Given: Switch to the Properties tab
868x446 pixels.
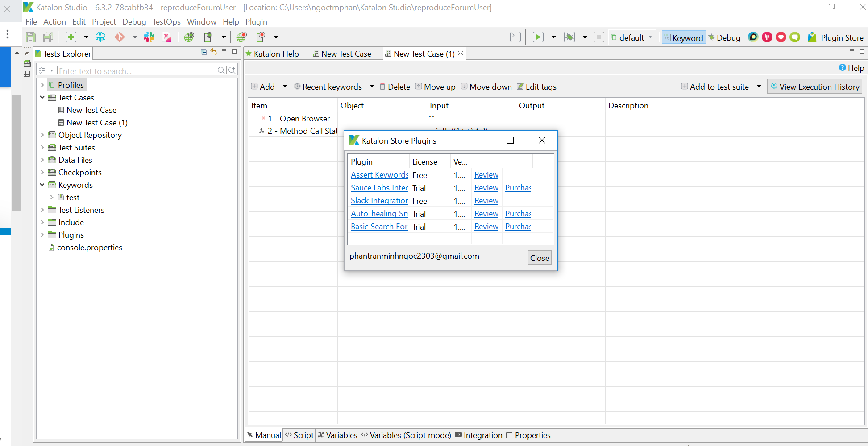Looking at the screenshot, I should coord(528,435).
